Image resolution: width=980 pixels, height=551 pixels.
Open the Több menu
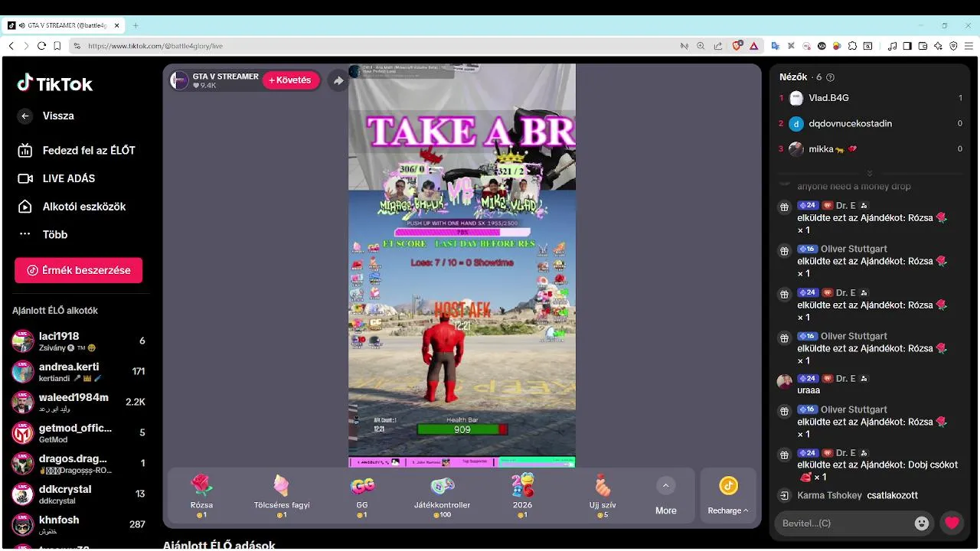[x=43, y=235]
